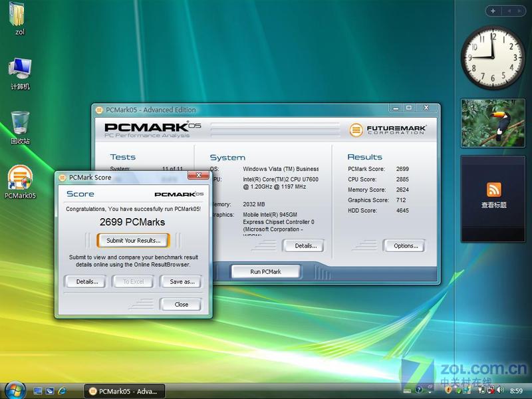The height and width of the screenshot is (399, 532).
Task: Click the Congratulations message text
Action: click(133, 209)
